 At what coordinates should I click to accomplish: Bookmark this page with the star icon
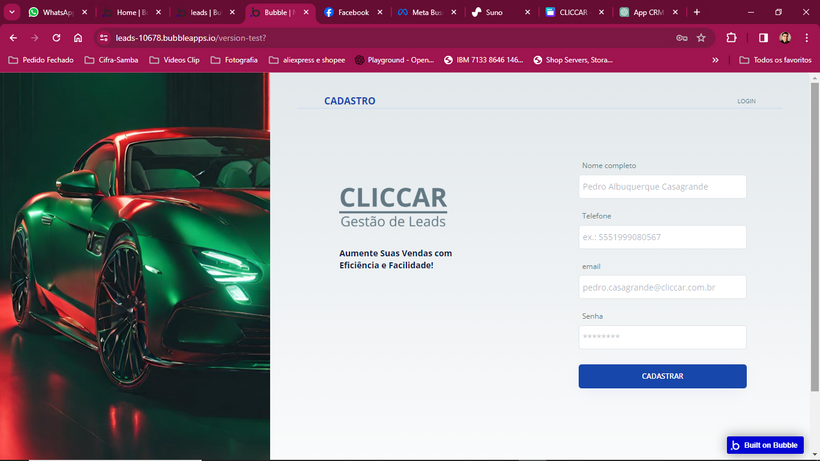[701, 38]
